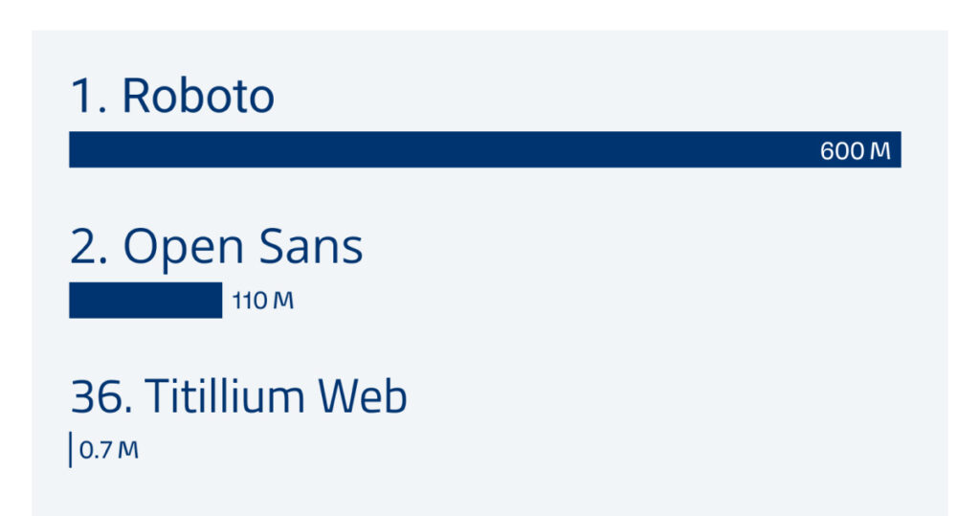This screenshot has height=516, width=980.
Task: Select the thin Titillium Web bar
Action: point(71,450)
